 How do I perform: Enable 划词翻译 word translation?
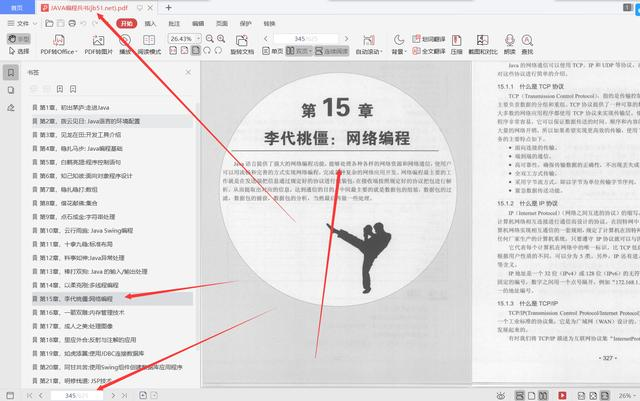click(429, 39)
